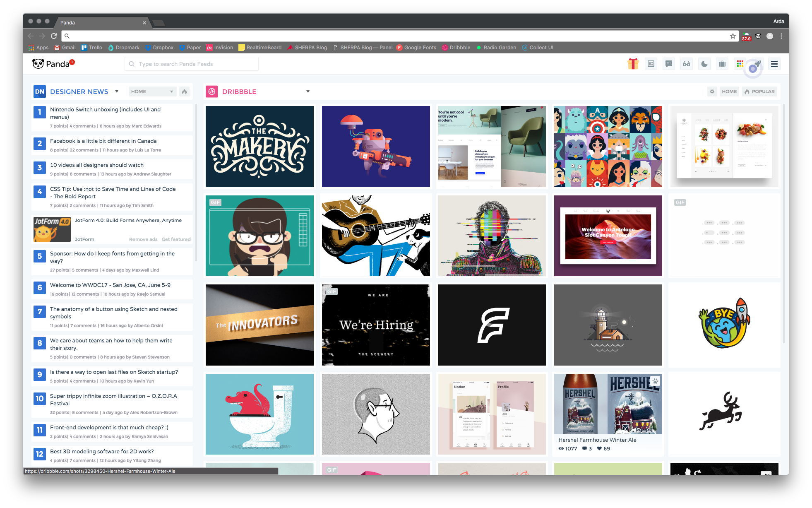The width and height of the screenshot is (812, 508).
Task: Open the We're Hiring GIF shot
Action: click(x=376, y=325)
